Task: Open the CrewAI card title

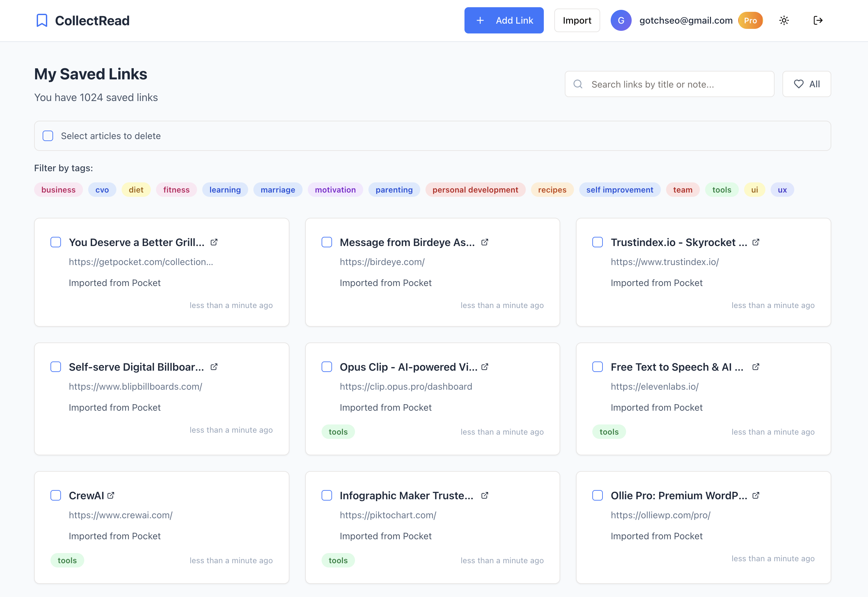Action: tap(86, 496)
